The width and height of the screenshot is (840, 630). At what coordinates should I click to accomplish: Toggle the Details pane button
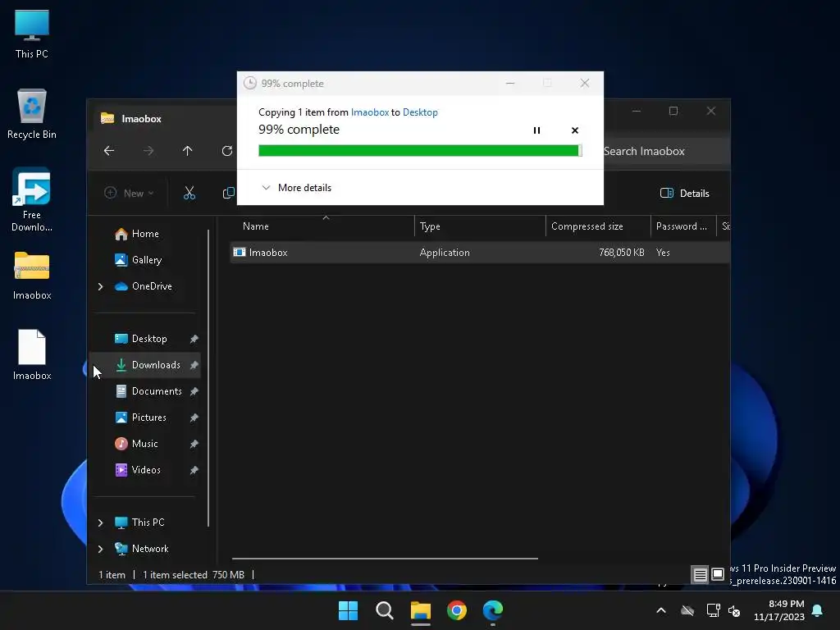(685, 193)
